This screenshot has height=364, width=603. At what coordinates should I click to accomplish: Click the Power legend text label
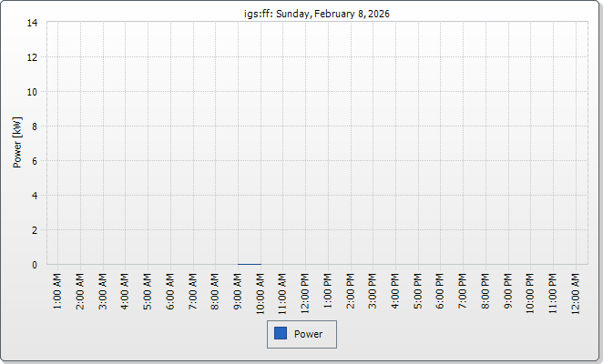(309, 334)
